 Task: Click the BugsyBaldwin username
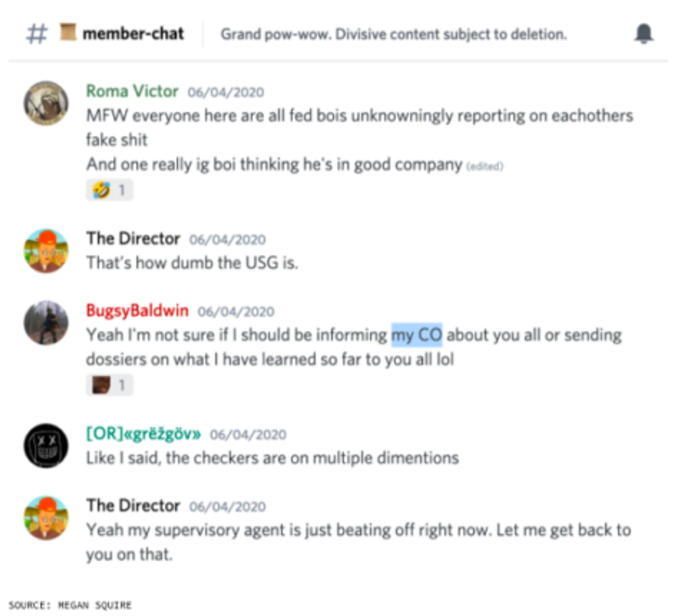[137, 311]
